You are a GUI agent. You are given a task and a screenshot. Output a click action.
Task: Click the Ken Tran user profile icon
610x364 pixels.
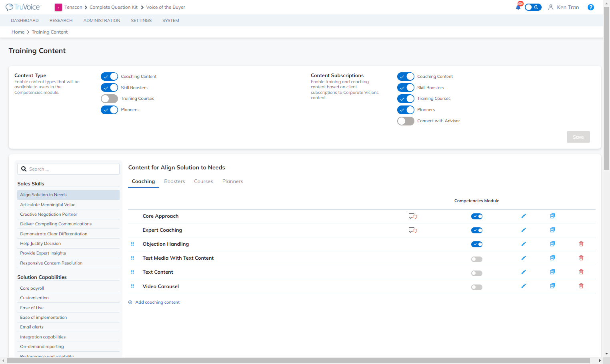point(551,7)
